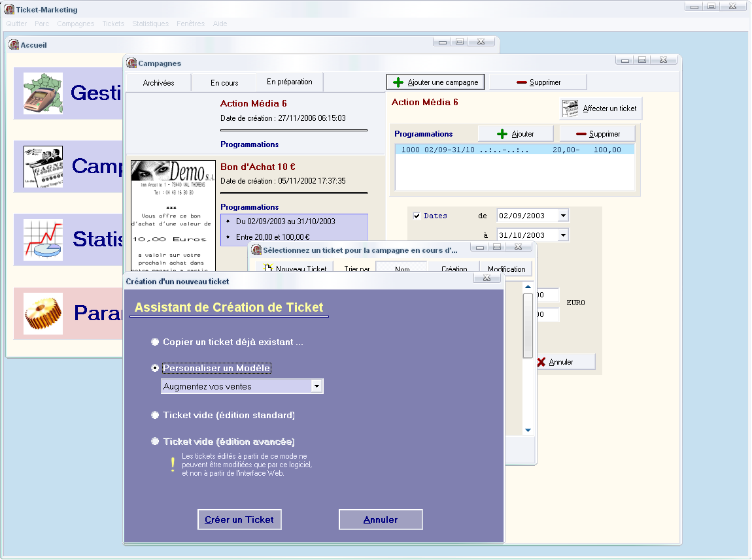Viewport: 752px width, 560px height.
Task: Click Annuler in the ticket assistant
Action: coord(381,519)
